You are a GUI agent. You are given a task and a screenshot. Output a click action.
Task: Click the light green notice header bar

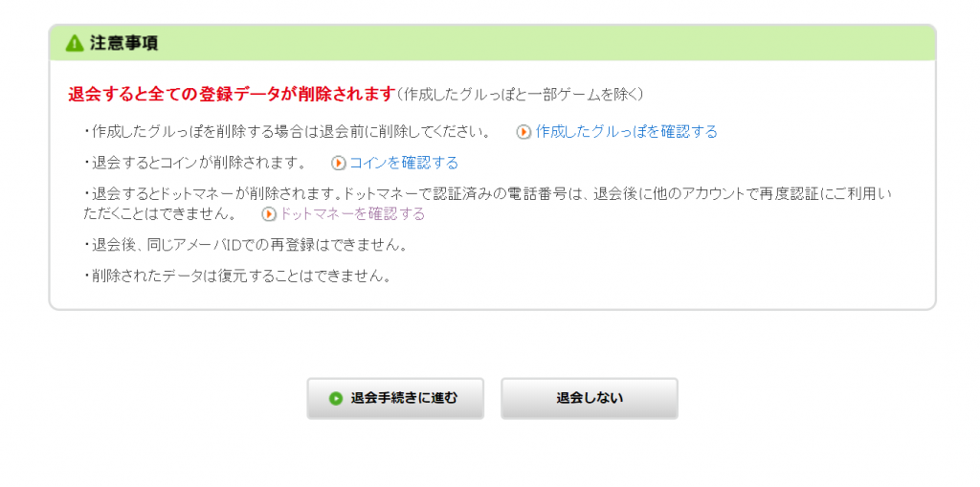(x=492, y=43)
